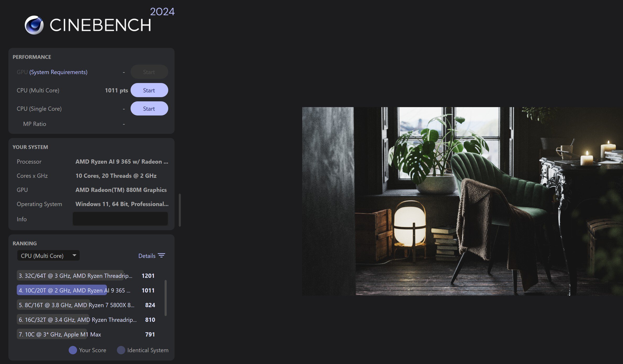Open the CPU Multi Core ranking dropdown
Viewport: 623px width, 364px height.
pos(48,255)
